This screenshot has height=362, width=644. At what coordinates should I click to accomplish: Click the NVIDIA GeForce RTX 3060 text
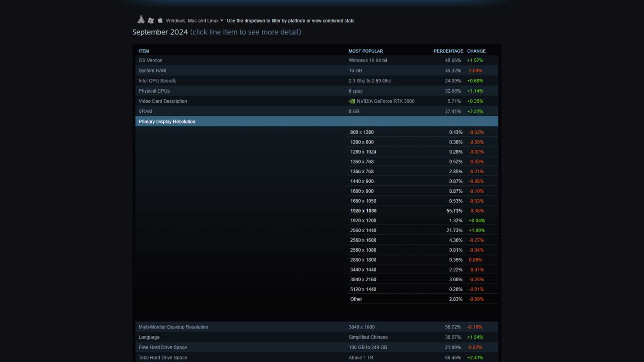click(386, 101)
